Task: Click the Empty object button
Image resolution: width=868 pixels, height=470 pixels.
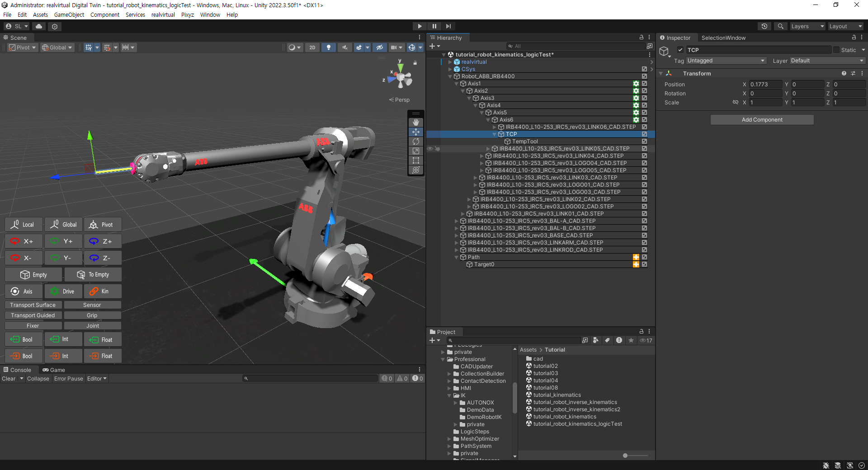Action: (x=33, y=275)
